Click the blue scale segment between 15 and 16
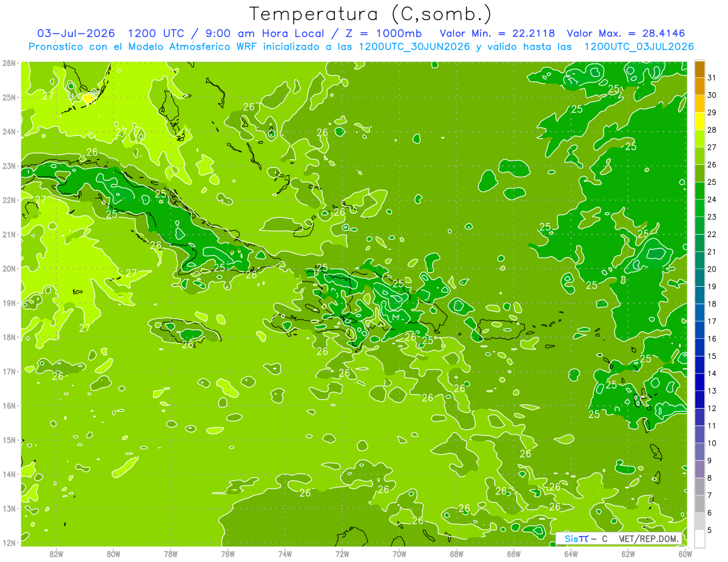728x562 pixels. tap(699, 347)
